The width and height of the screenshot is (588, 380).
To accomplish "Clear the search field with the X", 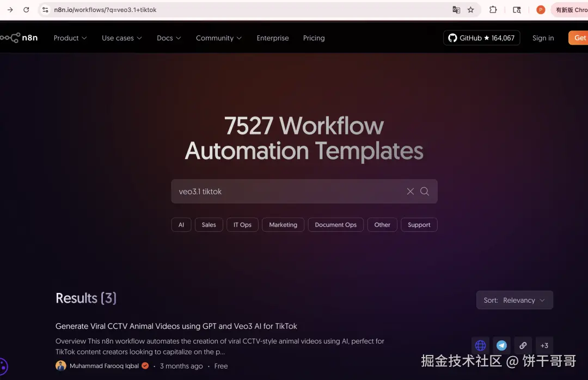I will [411, 191].
